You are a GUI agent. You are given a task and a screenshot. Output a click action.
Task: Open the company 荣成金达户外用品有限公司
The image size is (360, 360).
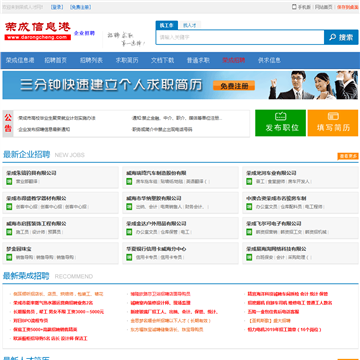[x=156, y=224]
